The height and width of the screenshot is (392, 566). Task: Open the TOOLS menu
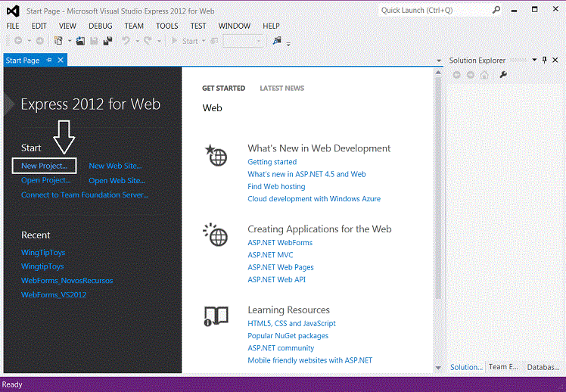click(166, 26)
